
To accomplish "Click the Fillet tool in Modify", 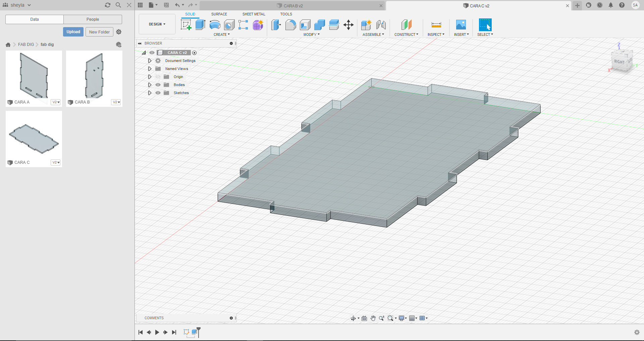I will click(x=290, y=25).
